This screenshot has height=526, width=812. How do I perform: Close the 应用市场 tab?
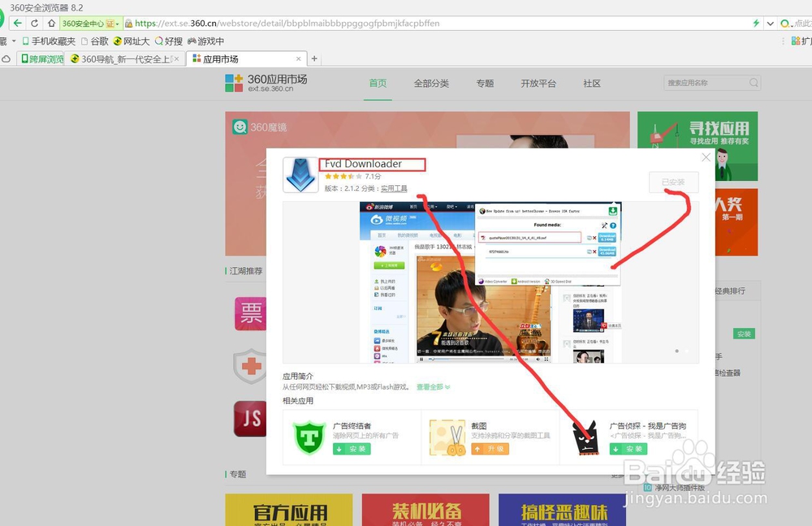pos(298,59)
